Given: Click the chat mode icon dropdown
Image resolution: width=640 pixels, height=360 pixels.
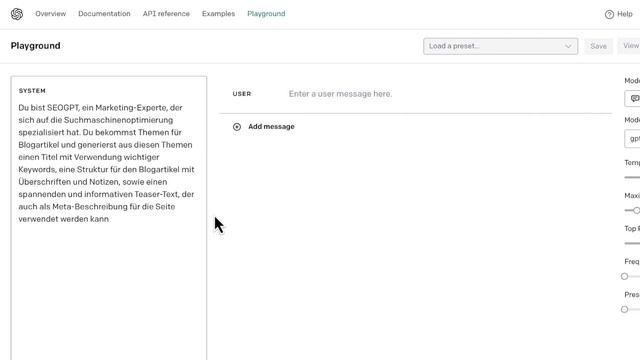Looking at the screenshot, I should [x=632, y=98].
